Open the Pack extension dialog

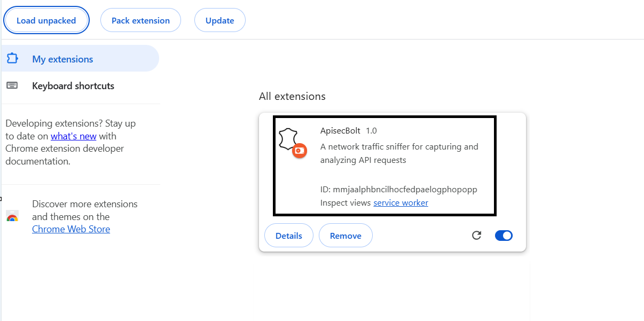pyautogui.click(x=140, y=21)
